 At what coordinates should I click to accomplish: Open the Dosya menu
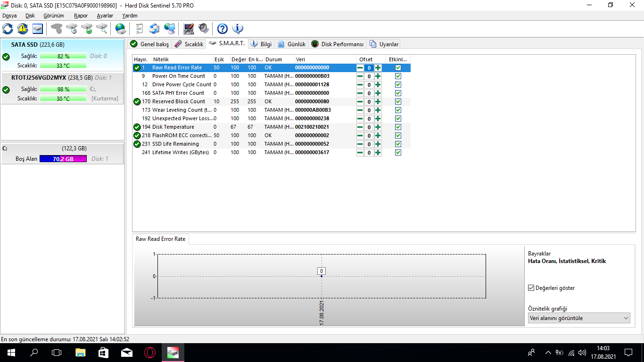[9, 16]
